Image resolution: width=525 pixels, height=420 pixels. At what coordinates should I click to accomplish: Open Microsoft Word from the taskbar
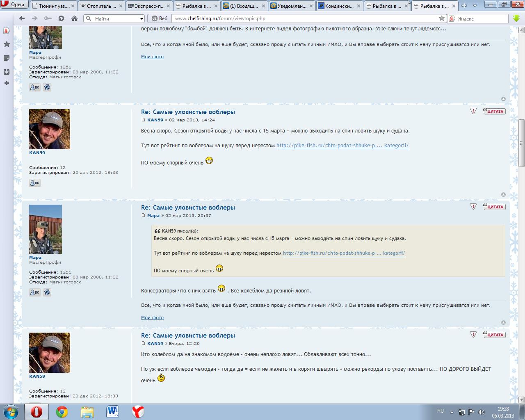pyautogui.click(x=112, y=412)
